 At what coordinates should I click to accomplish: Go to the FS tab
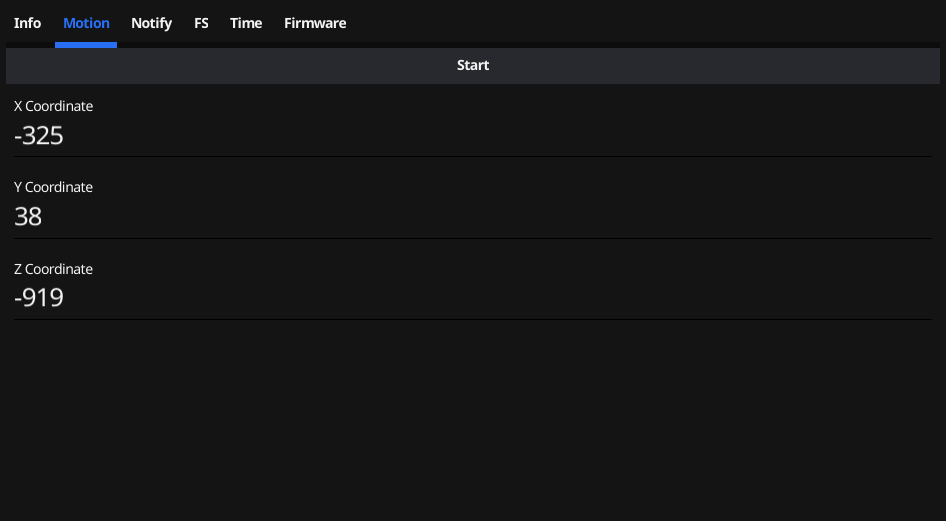[x=201, y=23]
